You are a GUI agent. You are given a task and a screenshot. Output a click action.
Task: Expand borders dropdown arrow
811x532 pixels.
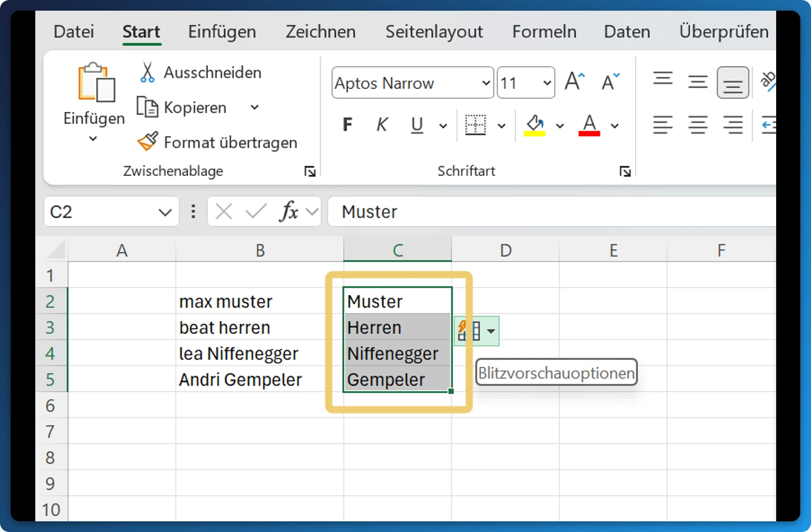coord(502,125)
